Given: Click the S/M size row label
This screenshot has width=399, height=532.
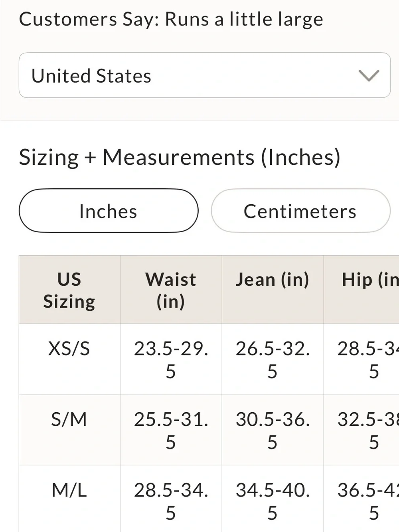Looking at the screenshot, I should pyautogui.click(x=69, y=419).
